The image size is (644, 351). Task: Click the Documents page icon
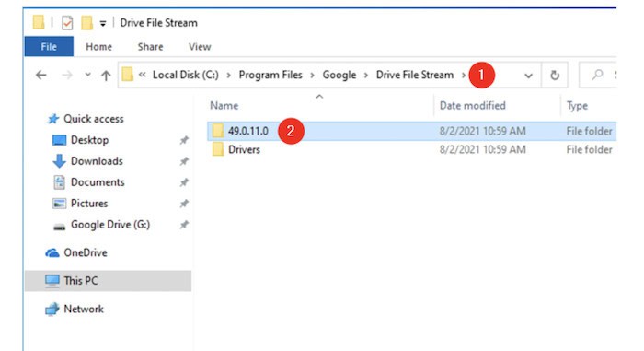(x=59, y=181)
